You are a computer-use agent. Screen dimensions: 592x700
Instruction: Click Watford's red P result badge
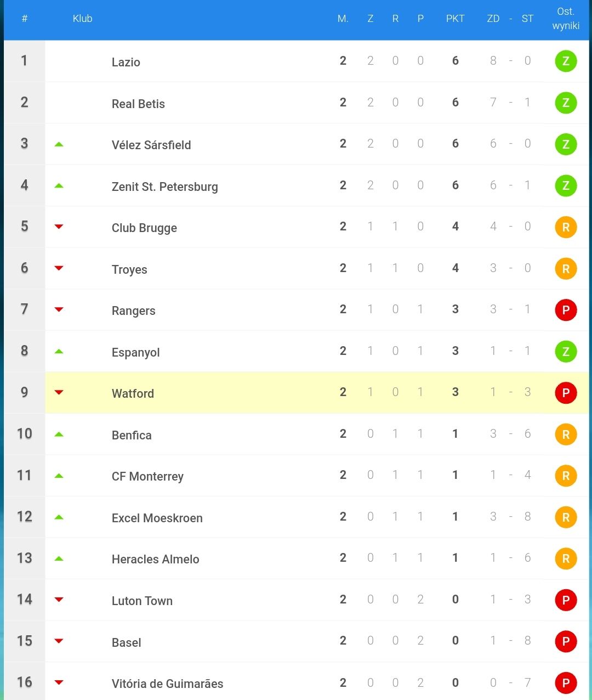click(566, 393)
